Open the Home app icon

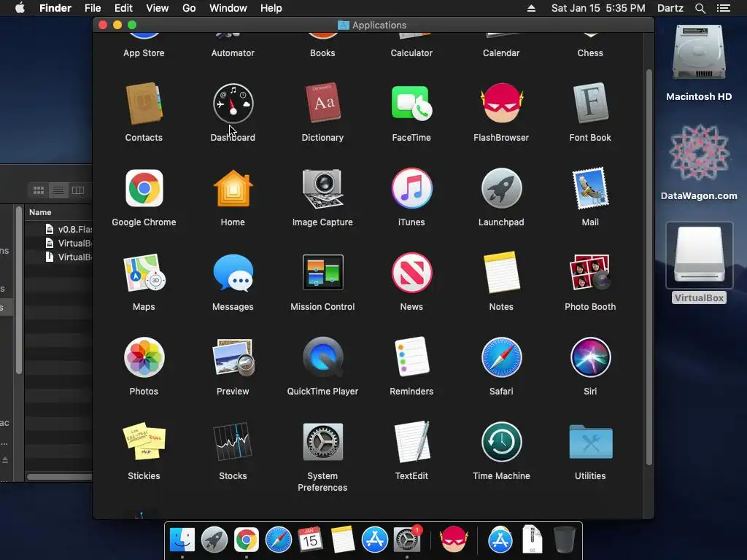pos(233,188)
